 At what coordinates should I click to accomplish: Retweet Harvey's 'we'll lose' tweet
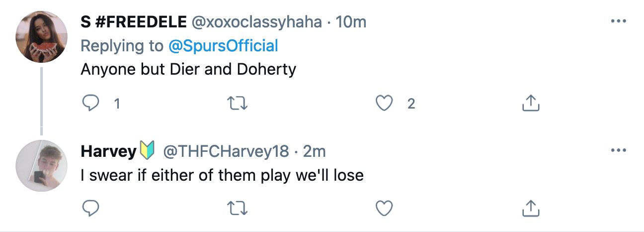[238, 208]
